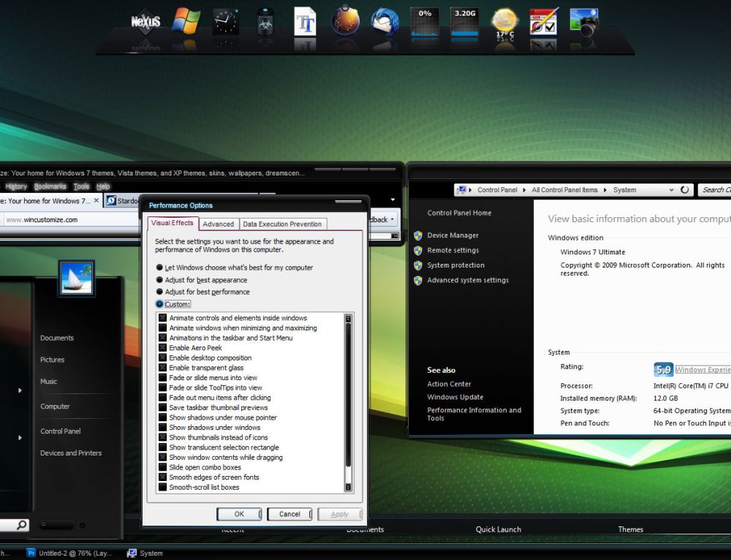Click the weather icon showing 17°C
Image resolution: width=731 pixels, height=560 pixels.
[504, 23]
